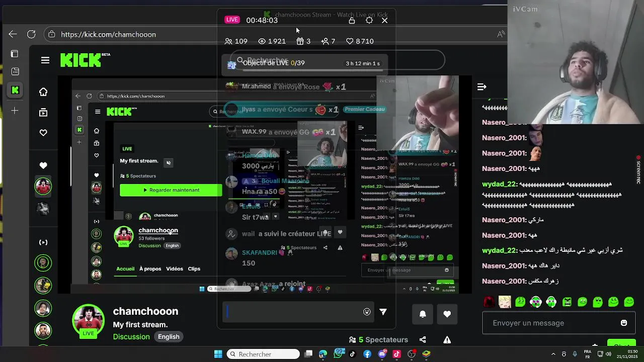
Task: Go to Kick Home in left sidebar
Action: (43, 92)
